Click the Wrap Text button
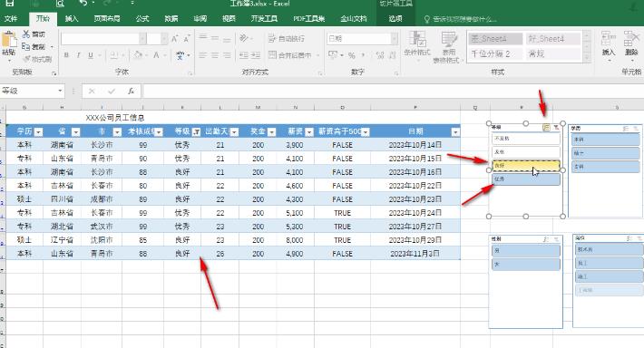The width and height of the screenshot is (644, 348). tap(287, 38)
